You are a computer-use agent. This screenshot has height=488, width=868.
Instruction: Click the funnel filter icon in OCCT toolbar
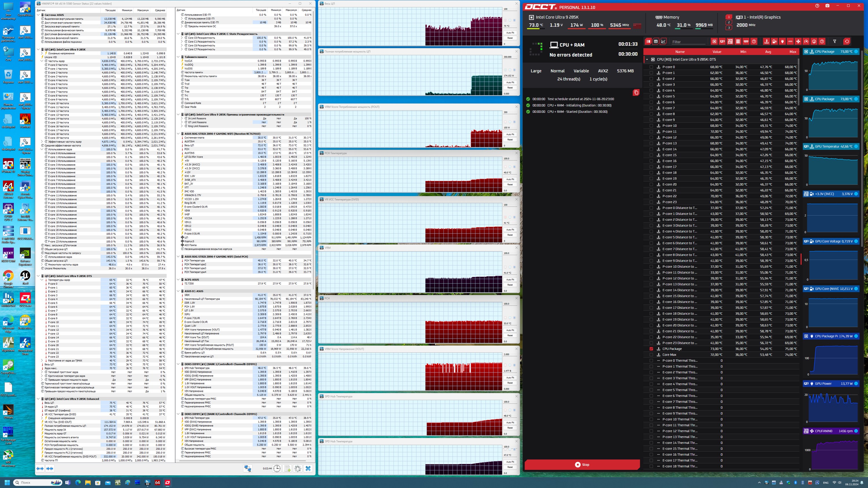tap(835, 41)
